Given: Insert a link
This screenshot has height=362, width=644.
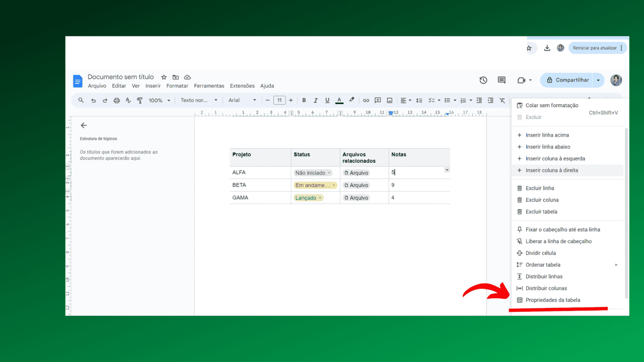Looking at the screenshot, I should (366, 100).
